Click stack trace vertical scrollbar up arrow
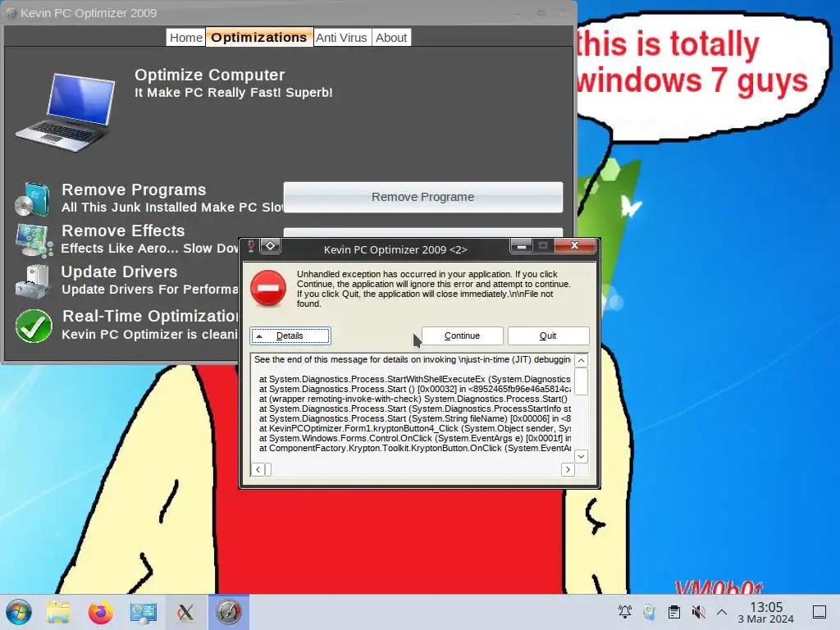 pyautogui.click(x=581, y=360)
